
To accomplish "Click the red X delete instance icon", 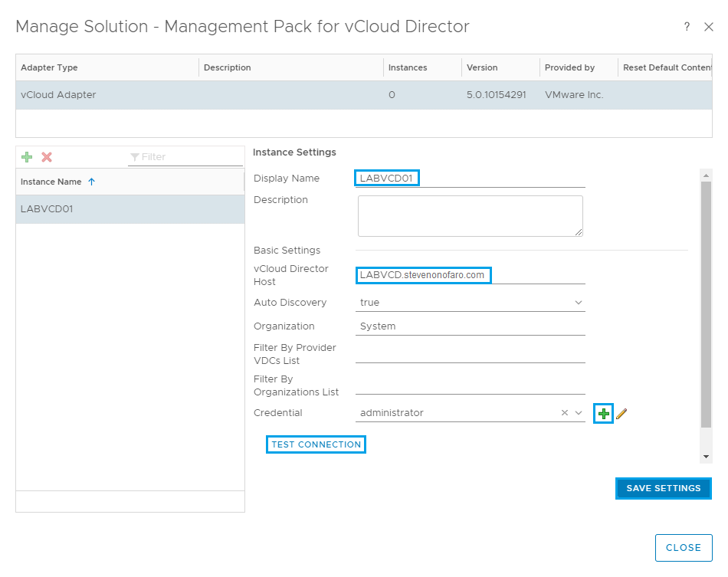I will pos(47,157).
